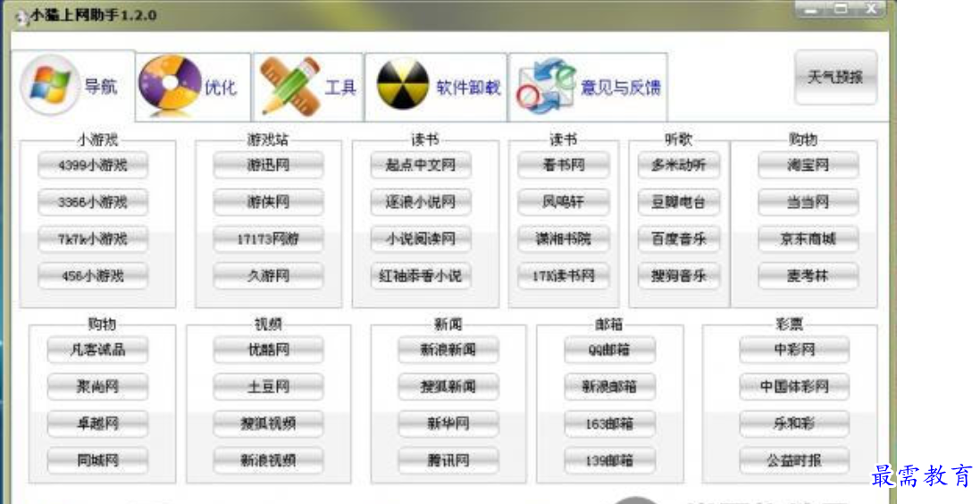Click the pencil and ruler 工具 icon
Screen dimensions: 980x504
[289, 85]
